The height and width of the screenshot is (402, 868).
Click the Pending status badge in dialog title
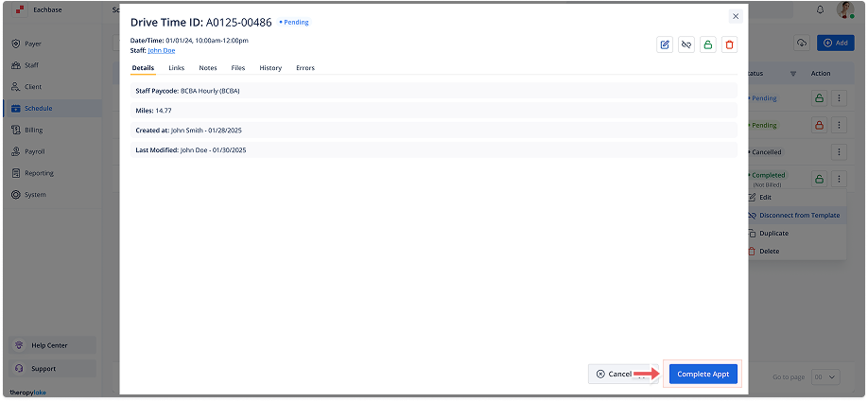point(294,23)
